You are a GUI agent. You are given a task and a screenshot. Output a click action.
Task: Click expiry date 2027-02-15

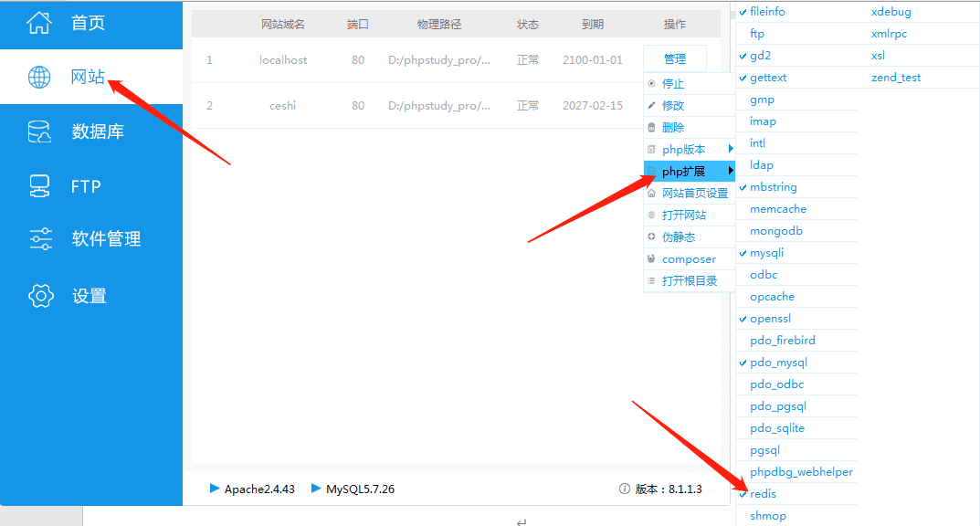[593, 106]
